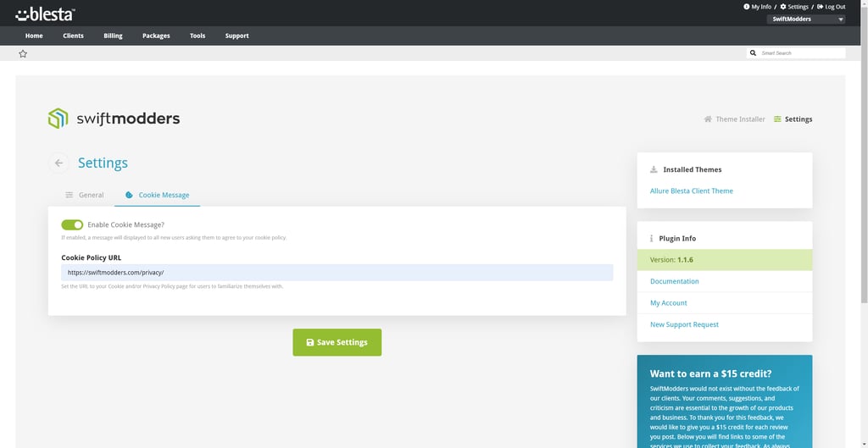This screenshot has width=868, height=448.
Task: Open the Support menu
Action: 237,36
